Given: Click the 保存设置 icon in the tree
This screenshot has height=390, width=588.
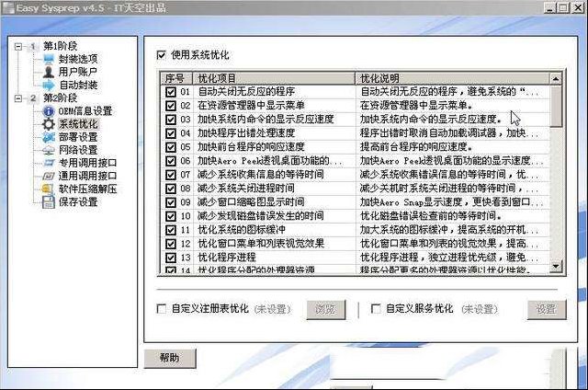Looking at the screenshot, I should 49,202.
